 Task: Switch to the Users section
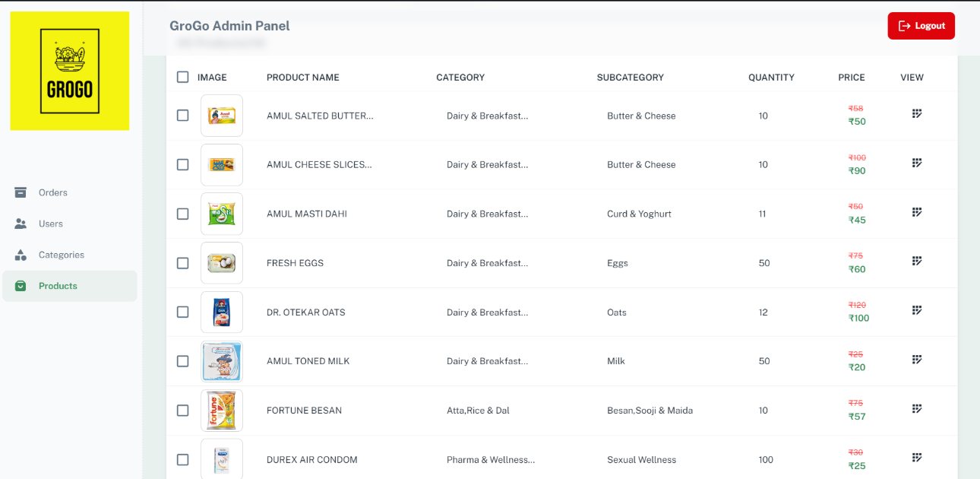pos(50,224)
